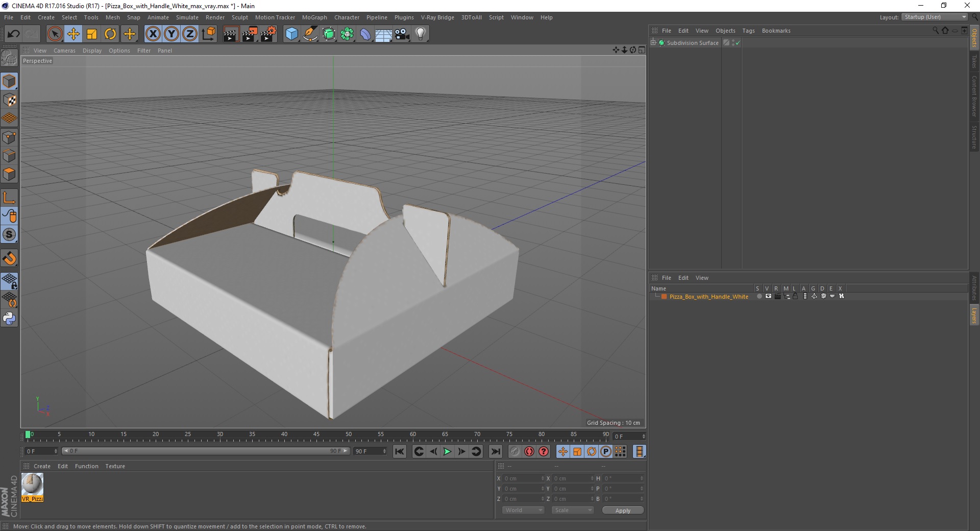Toggle coordinate system icon
This screenshot has width=980, height=531.
(x=208, y=34)
